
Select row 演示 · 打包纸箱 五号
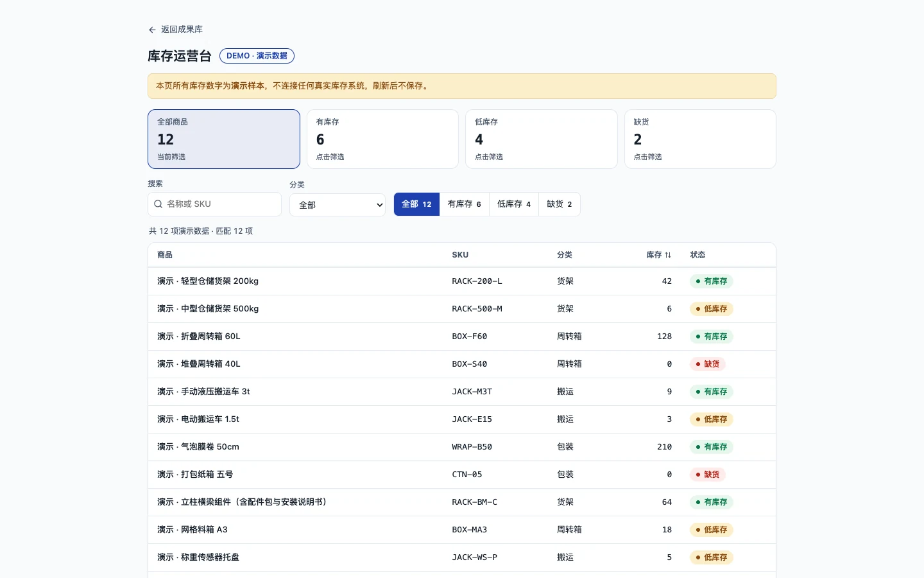click(x=461, y=475)
